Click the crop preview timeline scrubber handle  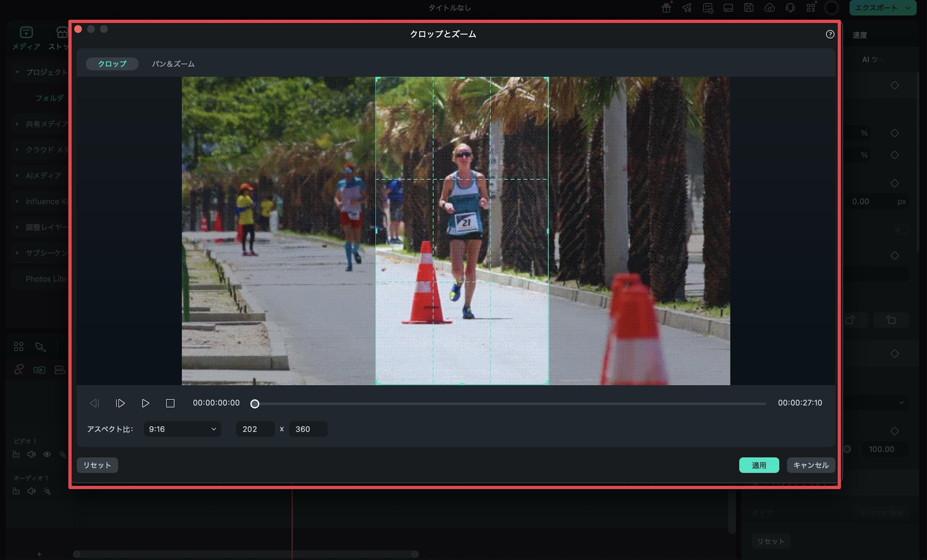coord(255,404)
